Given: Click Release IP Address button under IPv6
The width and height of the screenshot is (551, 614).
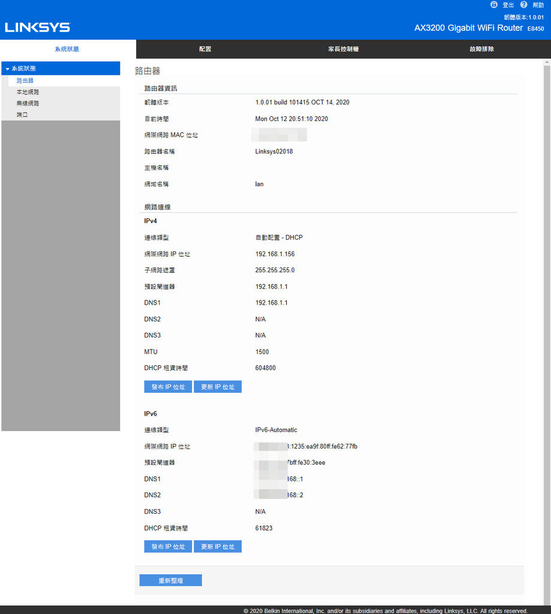Looking at the screenshot, I should click(x=168, y=547).
